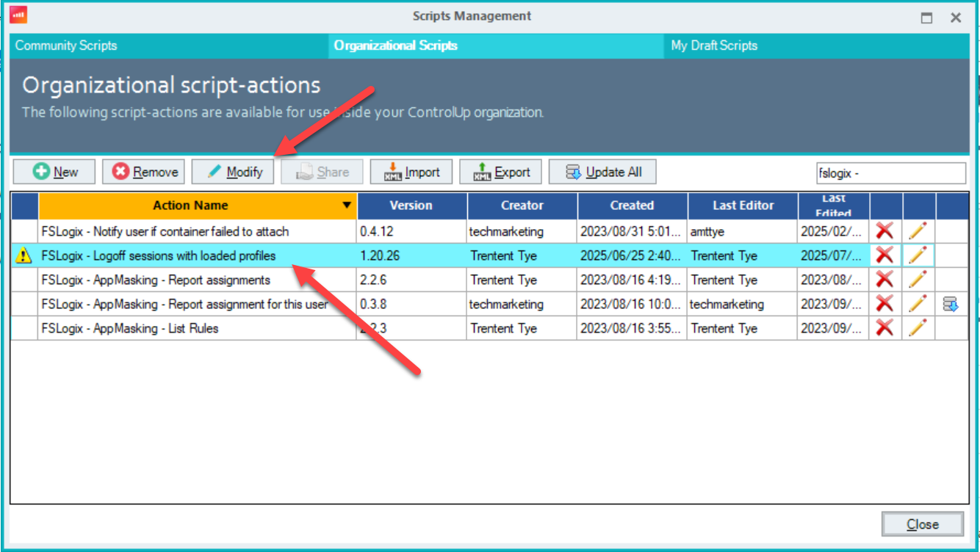Click the Import XML button

click(x=411, y=172)
